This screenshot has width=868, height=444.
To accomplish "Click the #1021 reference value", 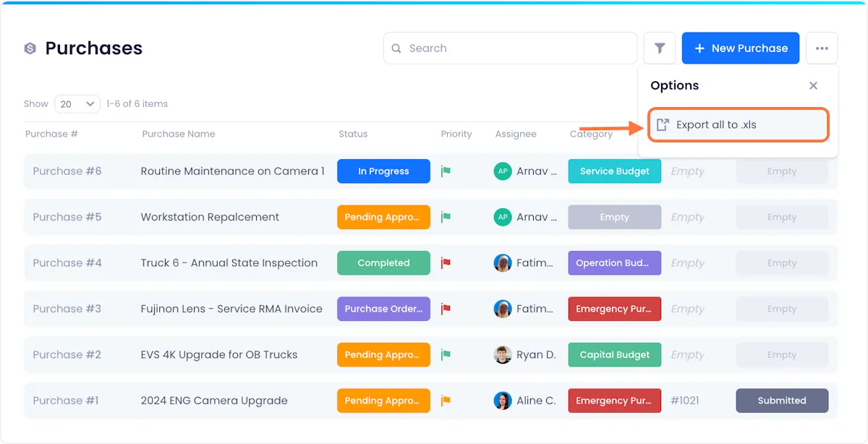I will [x=685, y=401].
